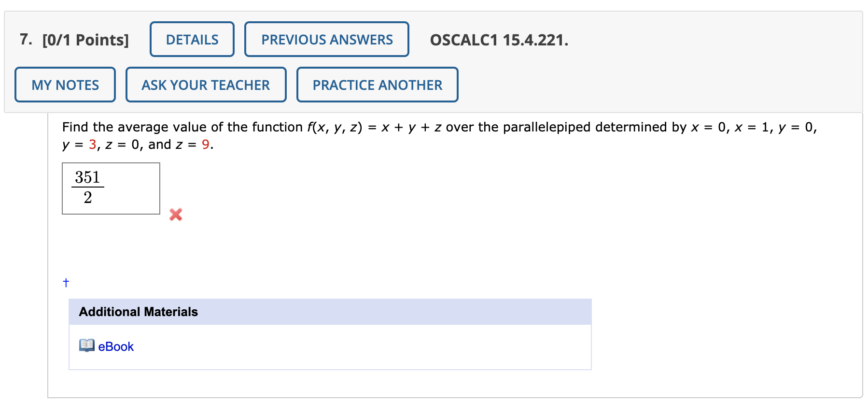Click the [0/1 Points] score text
This screenshot has width=868, height=405.
tap(86, 40)
